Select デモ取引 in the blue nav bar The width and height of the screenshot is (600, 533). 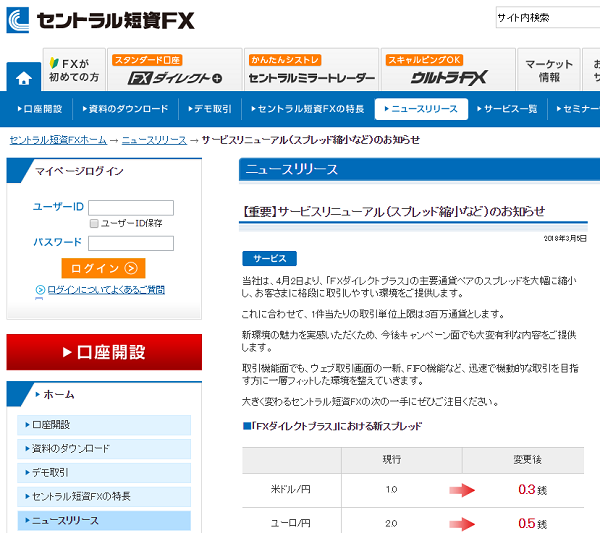click(210, 109)
